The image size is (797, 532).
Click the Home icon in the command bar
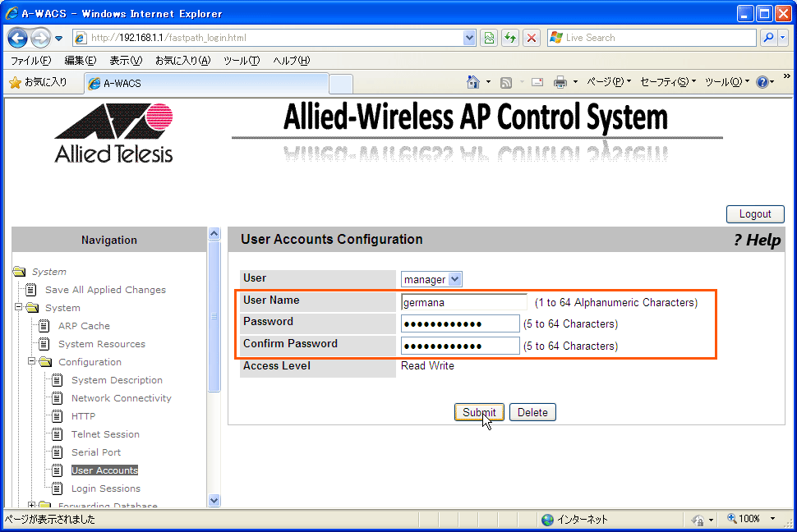point(472,82)
